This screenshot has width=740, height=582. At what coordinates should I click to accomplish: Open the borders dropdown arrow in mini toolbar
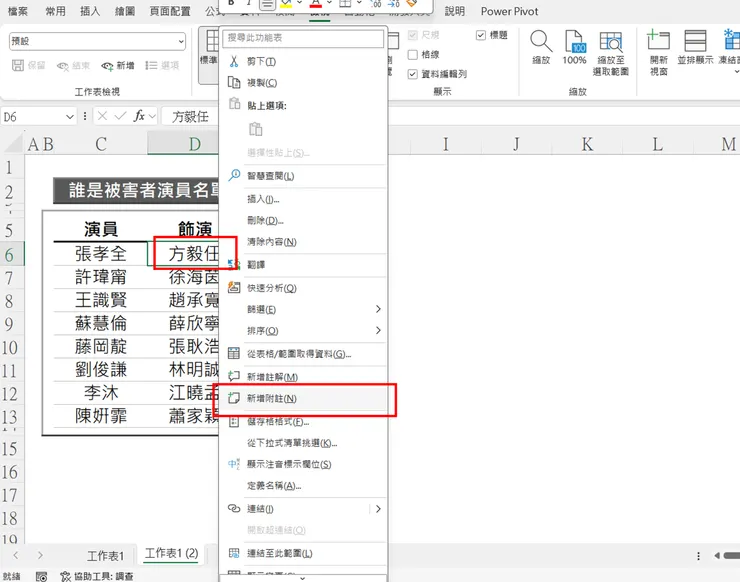coord(359,3)
